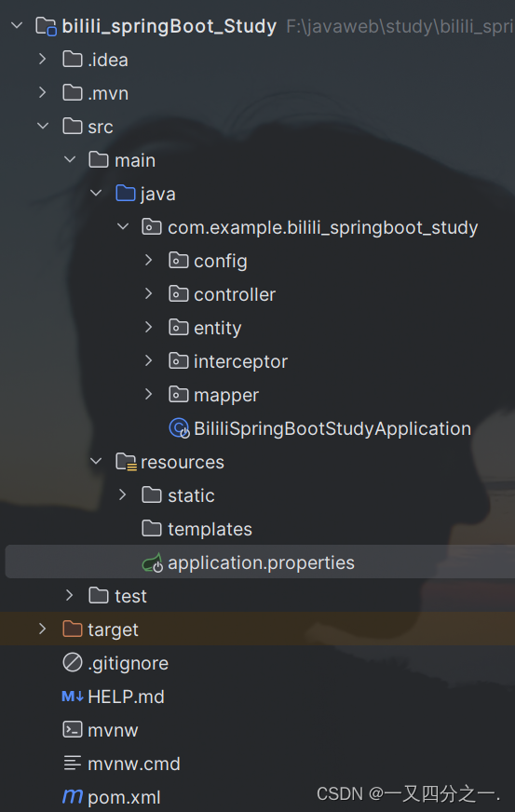Click the text file icon of mvnw.cmd

(x=73, y=763)
